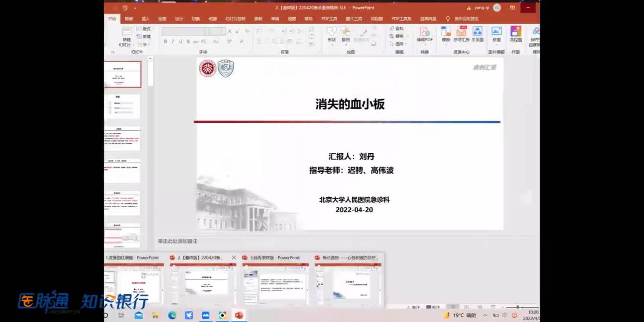Select the second slide thumbnail in panel
The image size is (644, 322).
123,106
